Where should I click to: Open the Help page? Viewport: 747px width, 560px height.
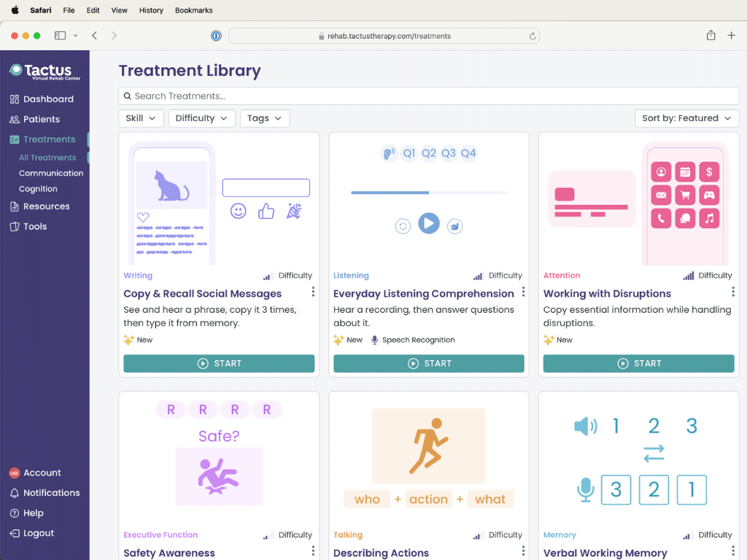[x=27, y=513]
